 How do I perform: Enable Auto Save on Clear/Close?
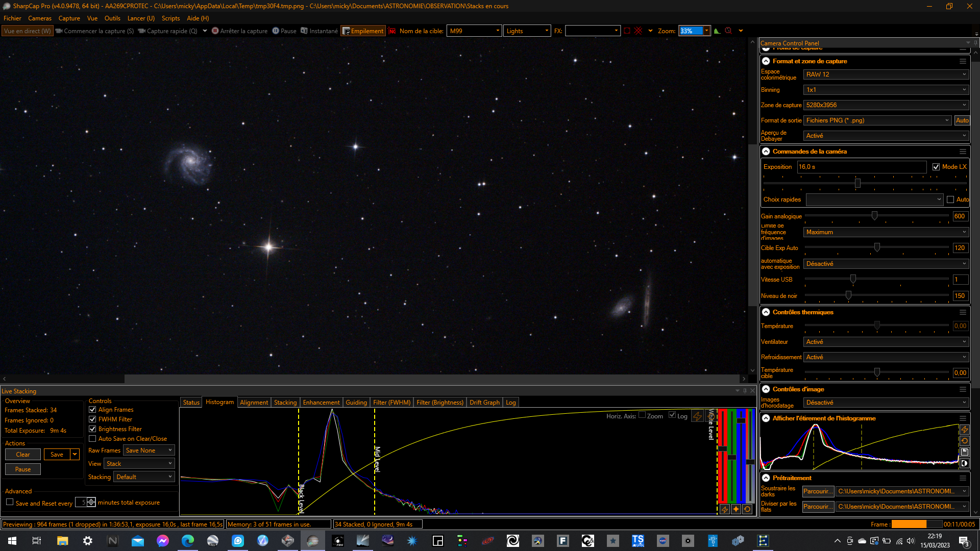[92, 439]
